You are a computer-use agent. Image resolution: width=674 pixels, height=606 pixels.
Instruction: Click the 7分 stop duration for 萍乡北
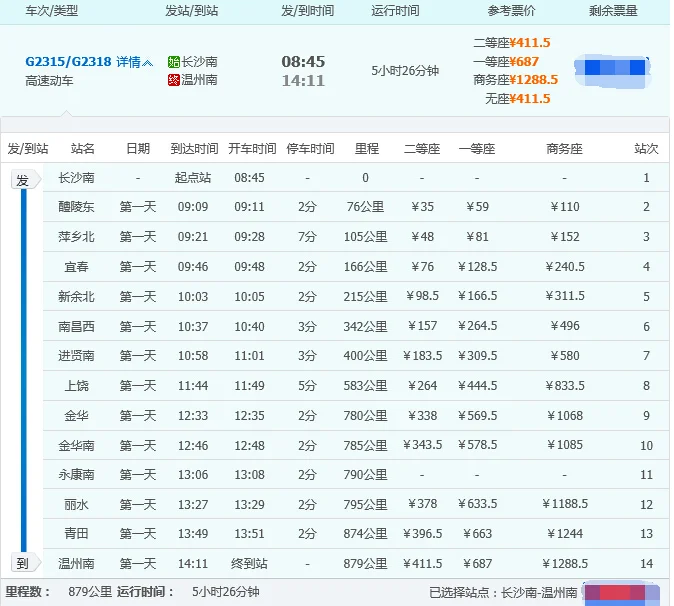[x=307, y=237]
